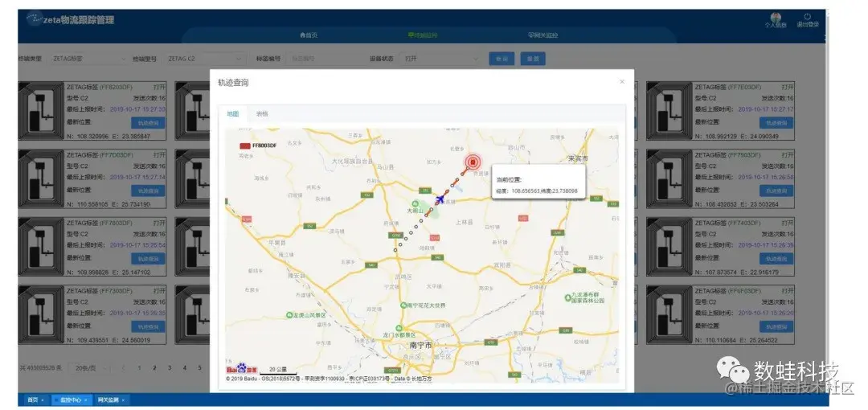The width and height of the screenshot is (868, 410).
Task: Click timestamp 2019-10-17 15:27:14 on FF7D03DF card
Action: point(137,178)
